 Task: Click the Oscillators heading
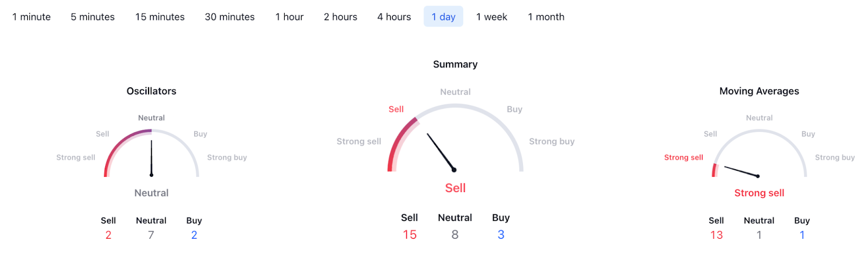151,91
